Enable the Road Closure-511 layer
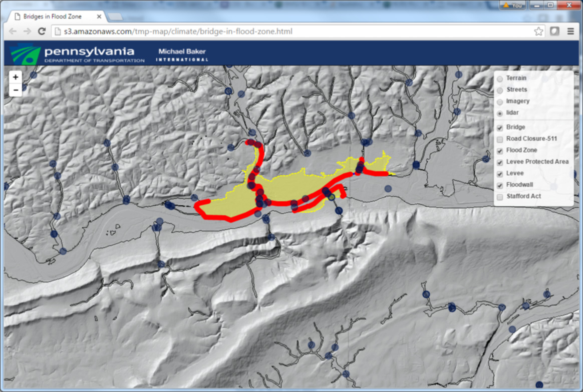This screenshot has height=392, width=583. click(x=500, y=139)
